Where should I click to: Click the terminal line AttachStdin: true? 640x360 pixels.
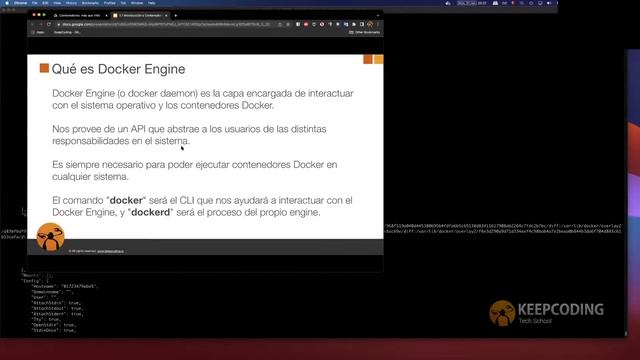point(57,303)
